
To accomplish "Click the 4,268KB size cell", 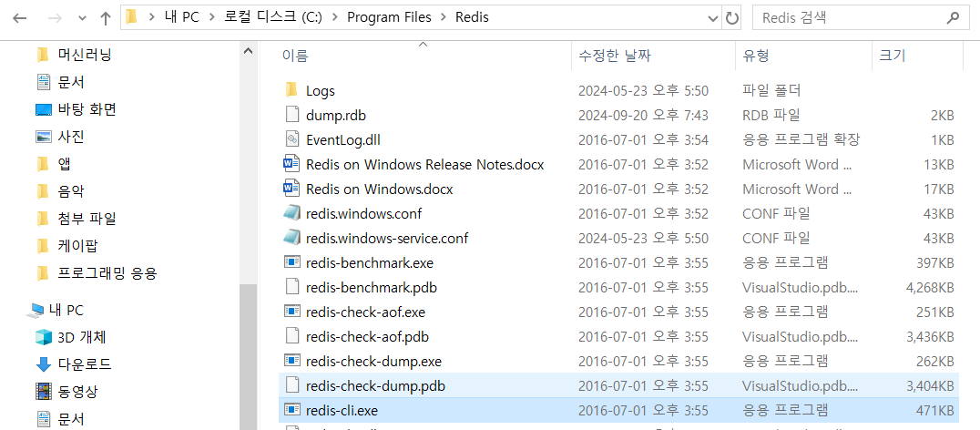I will [x=929, y=288].
